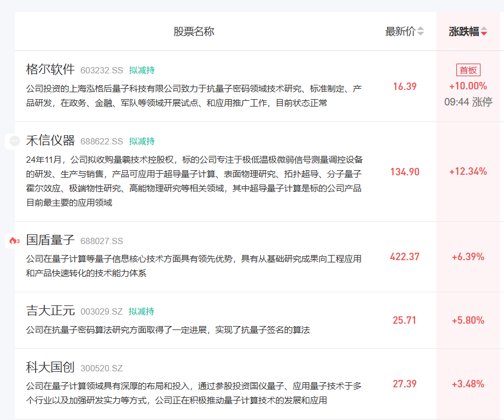The width and height of the screenshot is (504, 420).
Task: Click the +6.39% change for 国盾量子
Action: pos(468,257)
